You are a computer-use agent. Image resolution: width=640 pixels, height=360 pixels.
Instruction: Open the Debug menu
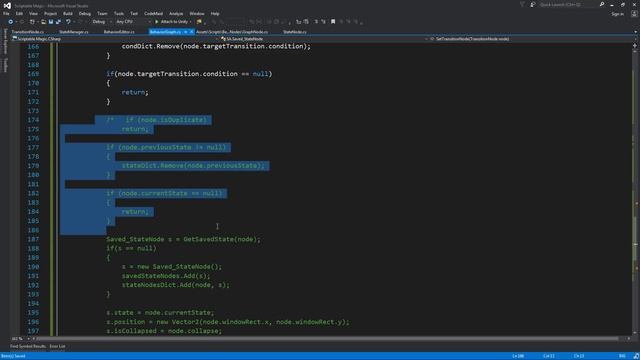(85, 14)
